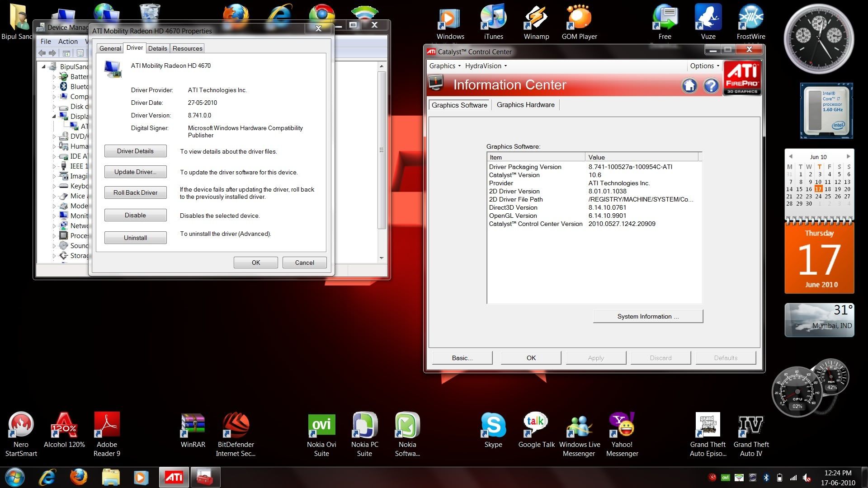Click Roll Back Driver button
This screenshot has width=868, height=488.
tap(135, 192)
